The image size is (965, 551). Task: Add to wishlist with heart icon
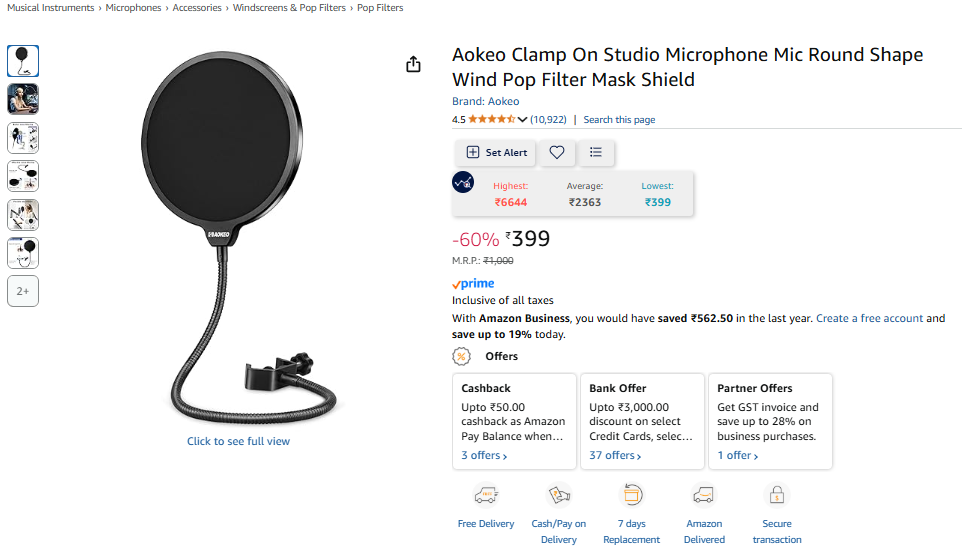tap(556, 152)
